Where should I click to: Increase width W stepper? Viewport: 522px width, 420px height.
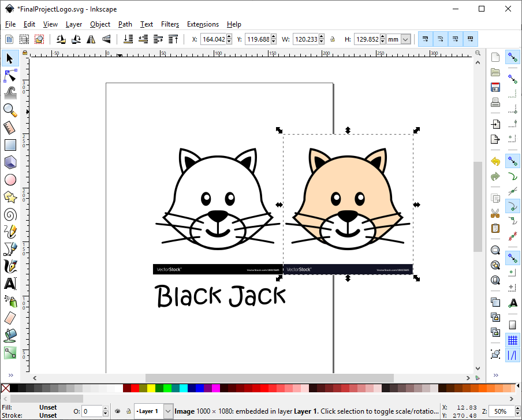click(322, 36)
